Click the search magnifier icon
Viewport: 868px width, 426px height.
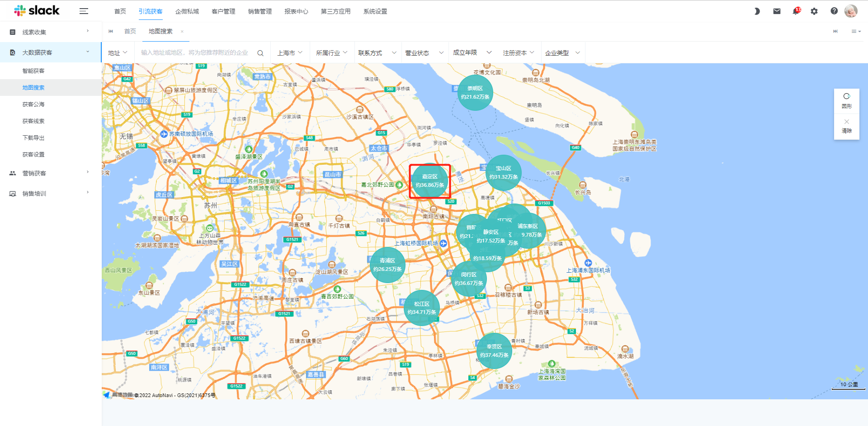coord(260,53)
